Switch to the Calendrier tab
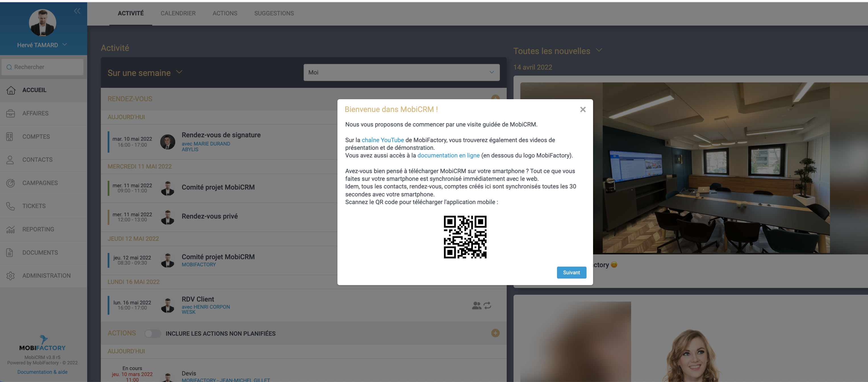 pos(178,13)
